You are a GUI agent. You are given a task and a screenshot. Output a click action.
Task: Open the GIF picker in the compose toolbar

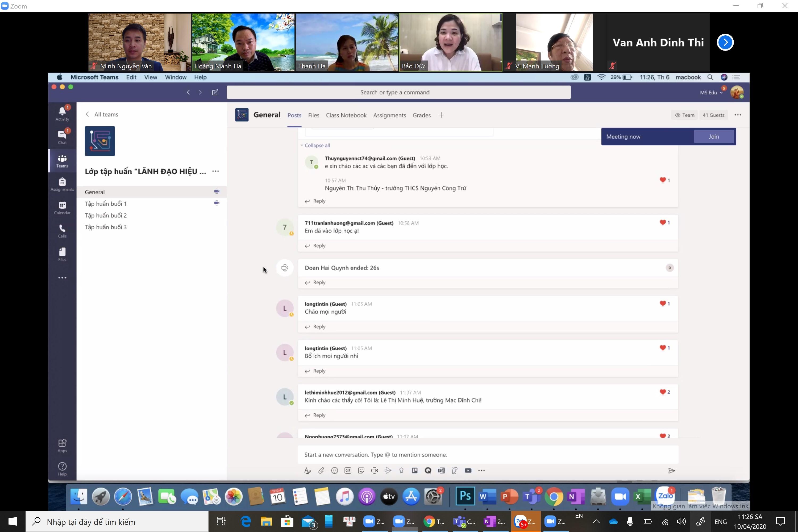coord(348,470)
